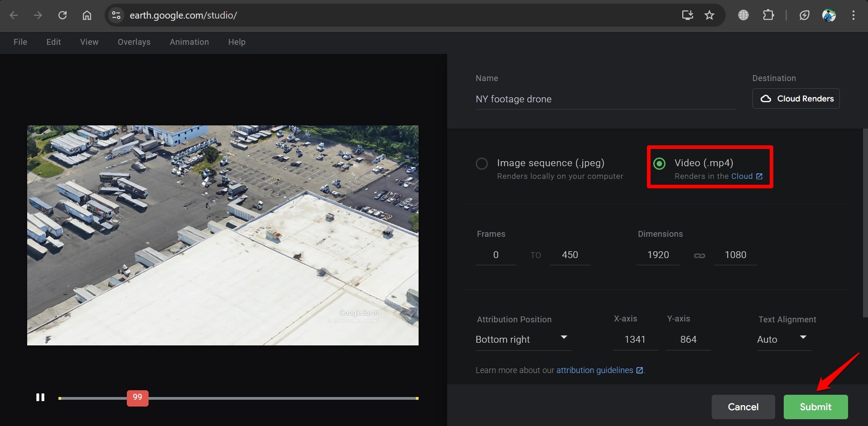Open the Animation menu
The image size is (868, 426).
point(189,42)
